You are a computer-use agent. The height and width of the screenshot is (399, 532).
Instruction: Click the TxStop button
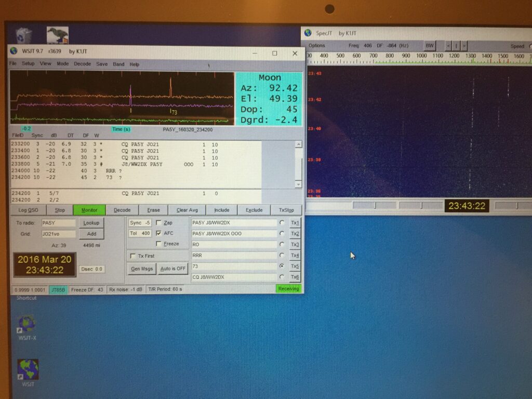[286, 210]
